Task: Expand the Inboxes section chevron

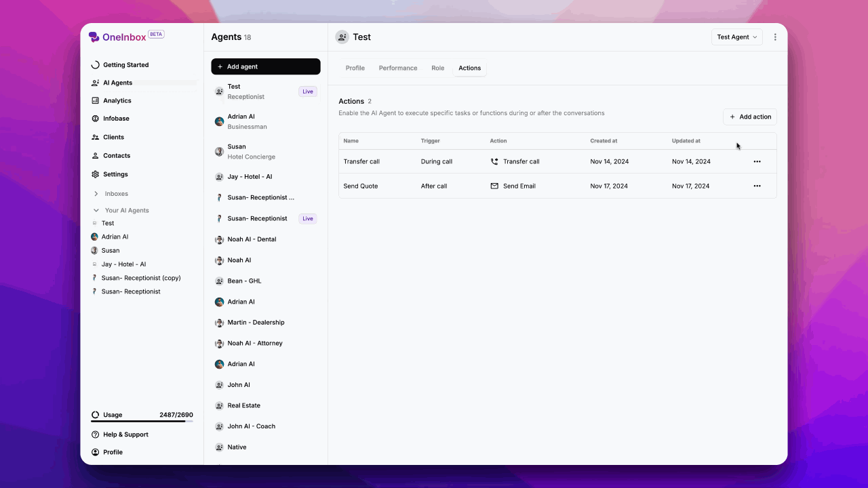Action: coord(96,194)
